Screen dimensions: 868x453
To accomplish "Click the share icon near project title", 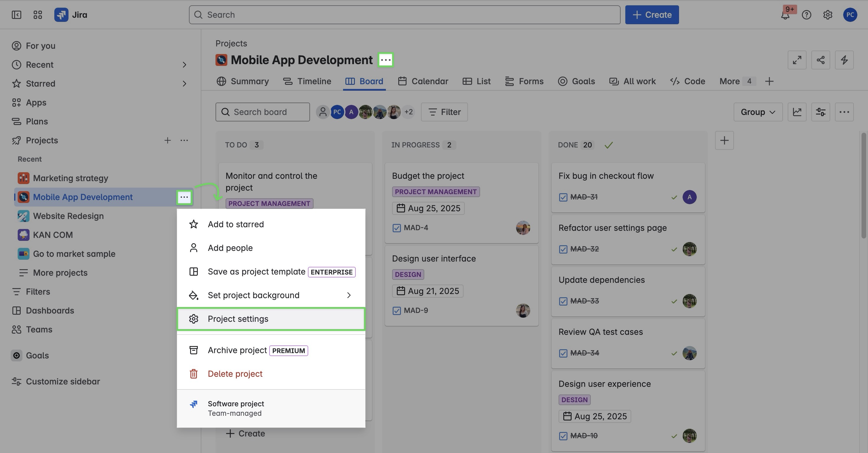I will pos(820,60).
